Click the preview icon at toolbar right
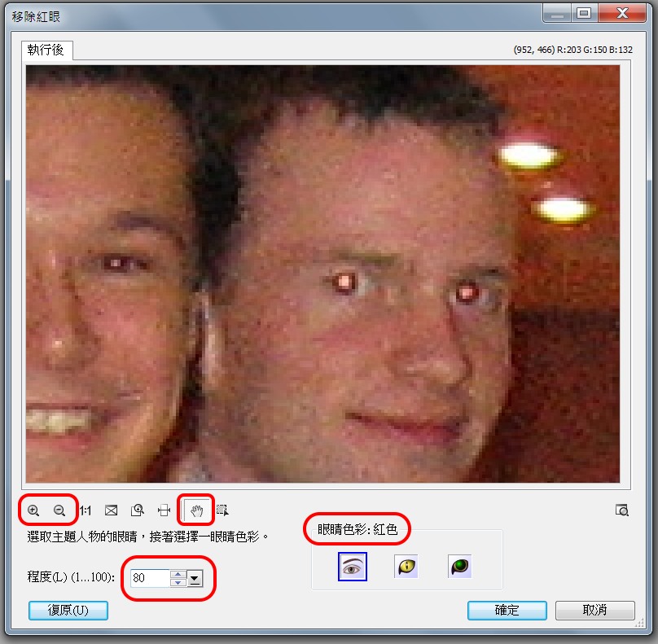The height and width of the screenshot is (644, 658). (623, 510)
